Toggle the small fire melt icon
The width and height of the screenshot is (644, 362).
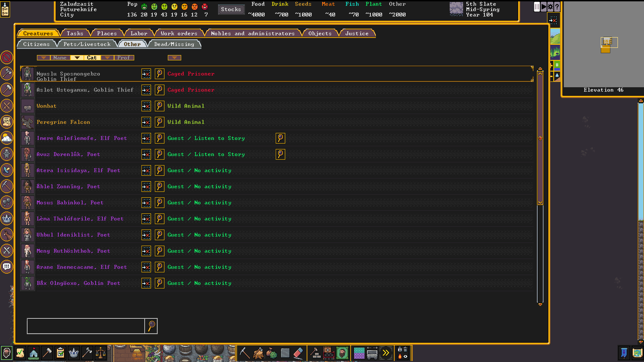click(x=400, y=356)
